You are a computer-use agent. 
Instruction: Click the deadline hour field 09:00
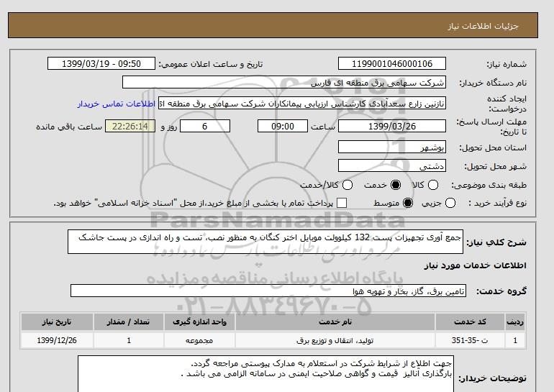[x=283, y=126]
